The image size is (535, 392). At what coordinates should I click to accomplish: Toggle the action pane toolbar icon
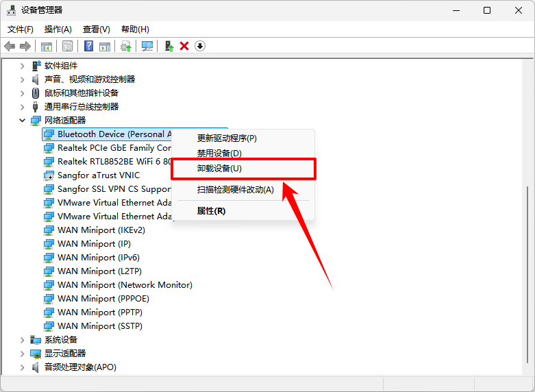click(105, 47)
